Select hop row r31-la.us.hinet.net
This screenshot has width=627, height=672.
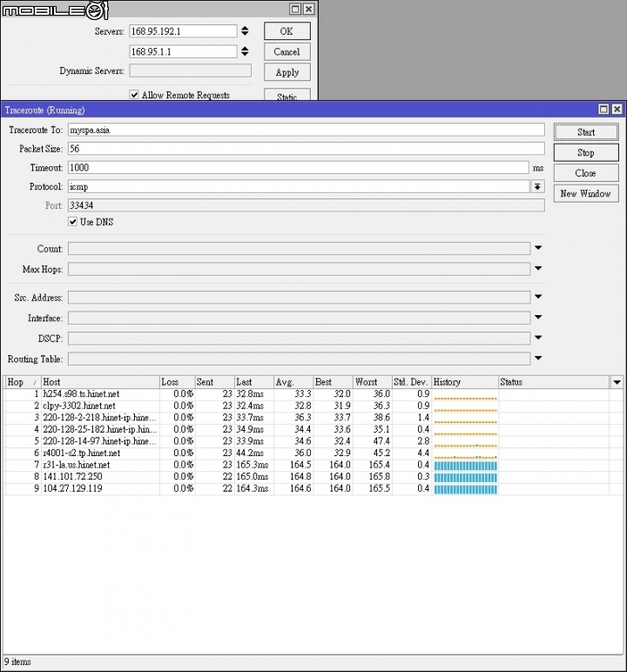tap(313, 465)
